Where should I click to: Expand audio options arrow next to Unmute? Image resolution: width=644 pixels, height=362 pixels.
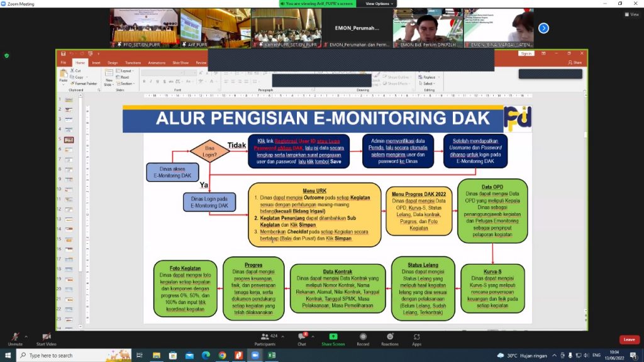tap(27, 336)
